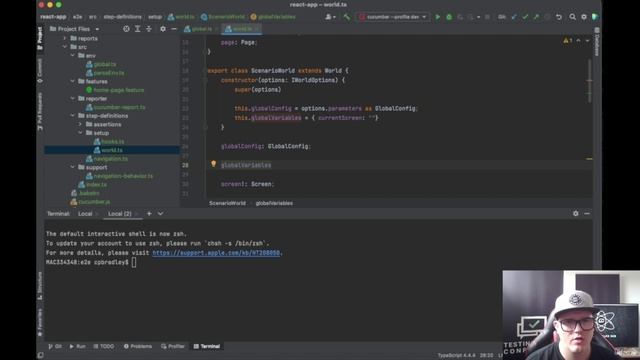Open the Terminal tool window tab

point(207,346)
